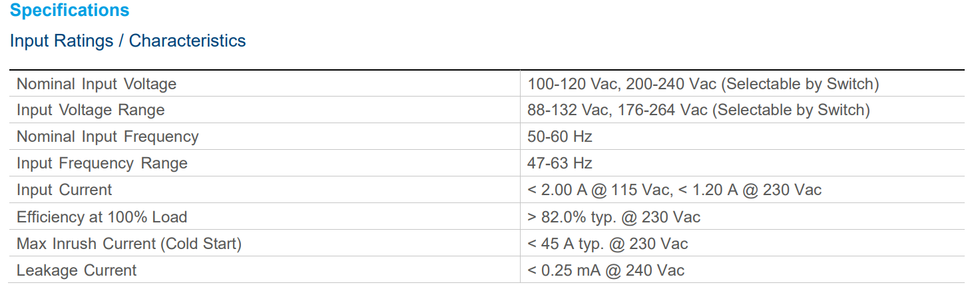The image size is (980, 289).
Task: Click the "< 2.00 A @ 115 Vac" text
Action: coord(598,190)
